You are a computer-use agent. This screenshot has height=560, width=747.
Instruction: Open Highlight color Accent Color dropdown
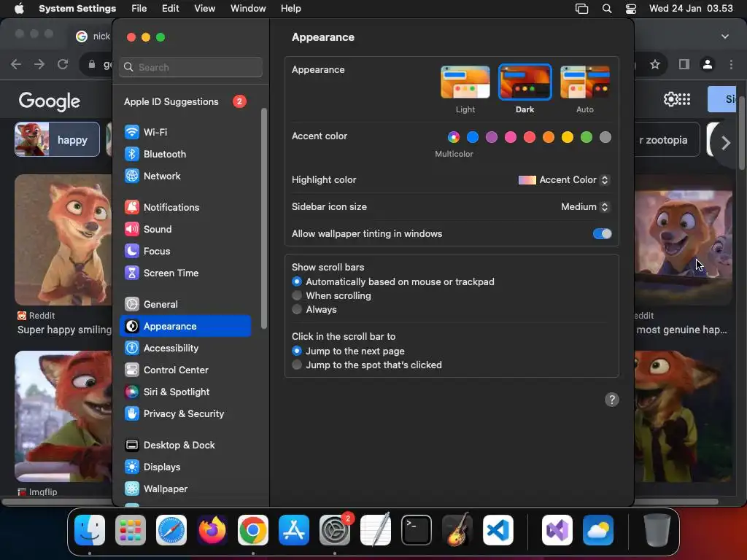(564, 180)
